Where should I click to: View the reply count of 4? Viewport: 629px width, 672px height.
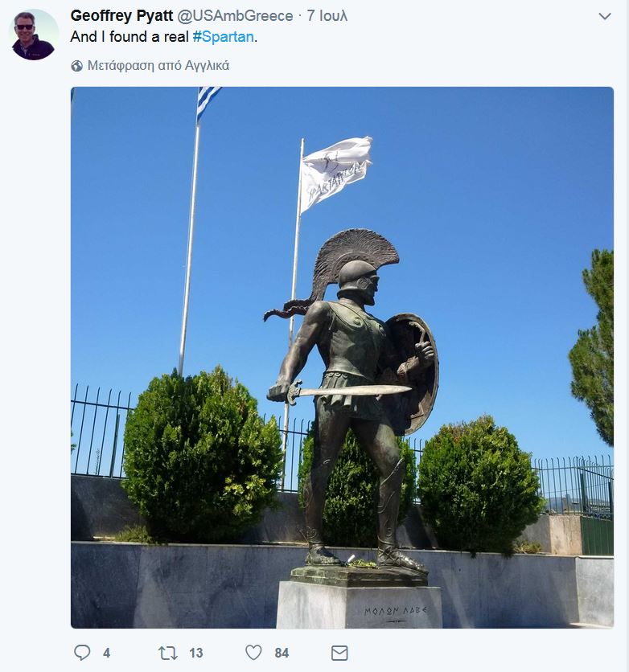pyautogui.click(x=106, y=653)
